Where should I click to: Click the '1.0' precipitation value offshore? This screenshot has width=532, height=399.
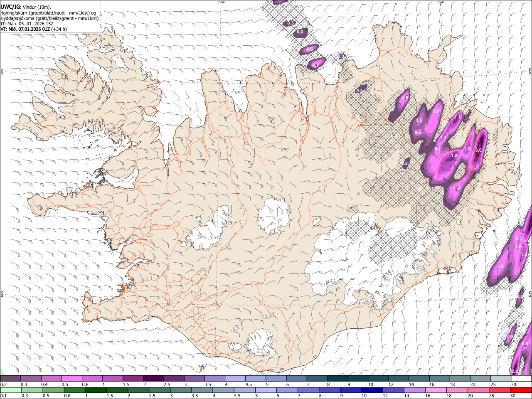pos(518,246)
